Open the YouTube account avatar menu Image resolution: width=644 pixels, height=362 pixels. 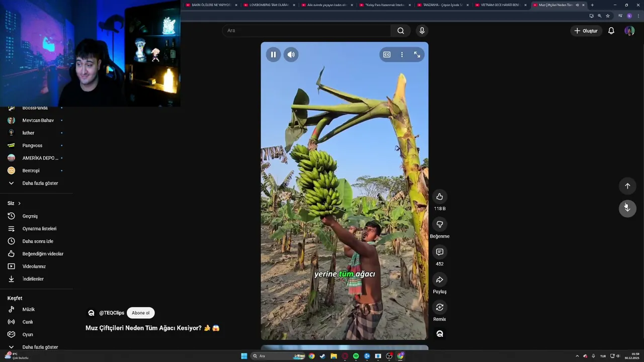(x=629, y=31)
